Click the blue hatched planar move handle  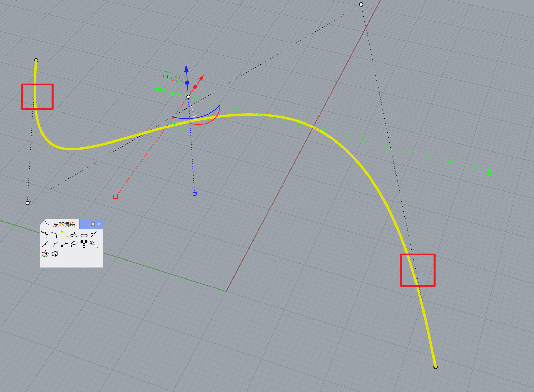pos(167,74)
